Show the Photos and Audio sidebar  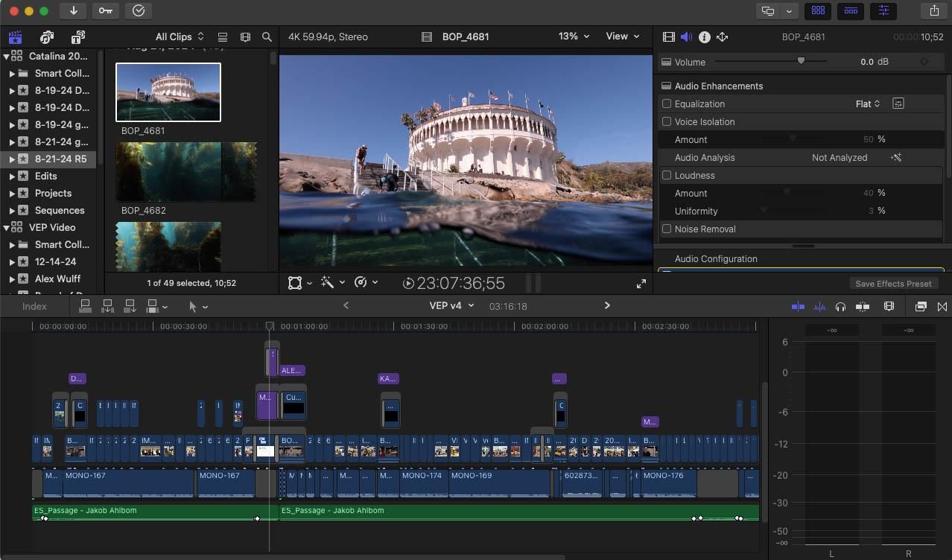(47, 37)
